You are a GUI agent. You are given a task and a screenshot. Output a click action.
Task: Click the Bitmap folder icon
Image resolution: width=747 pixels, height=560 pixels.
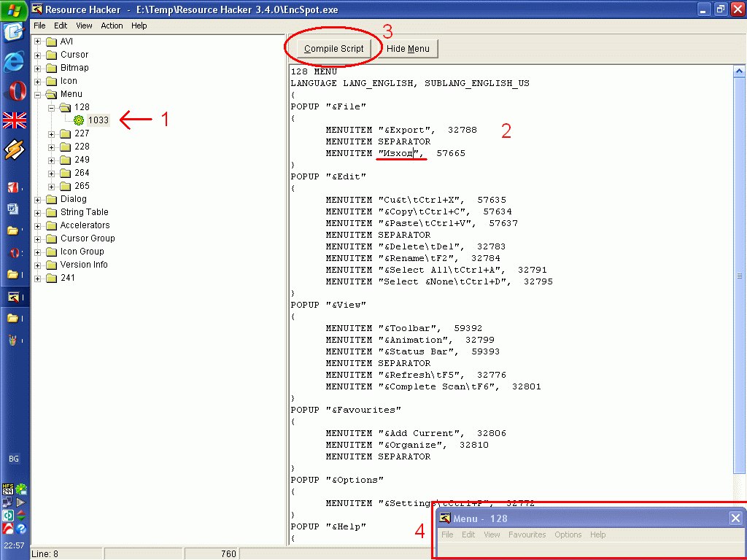(52, 68)
